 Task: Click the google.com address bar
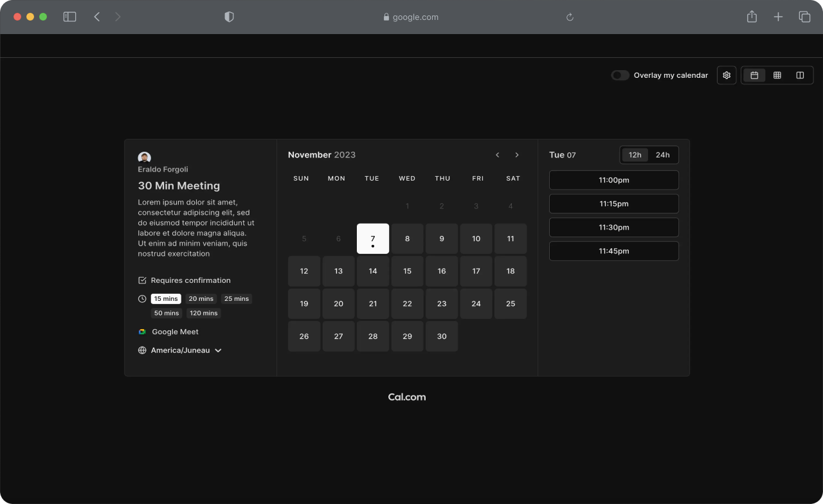[410, 17]
